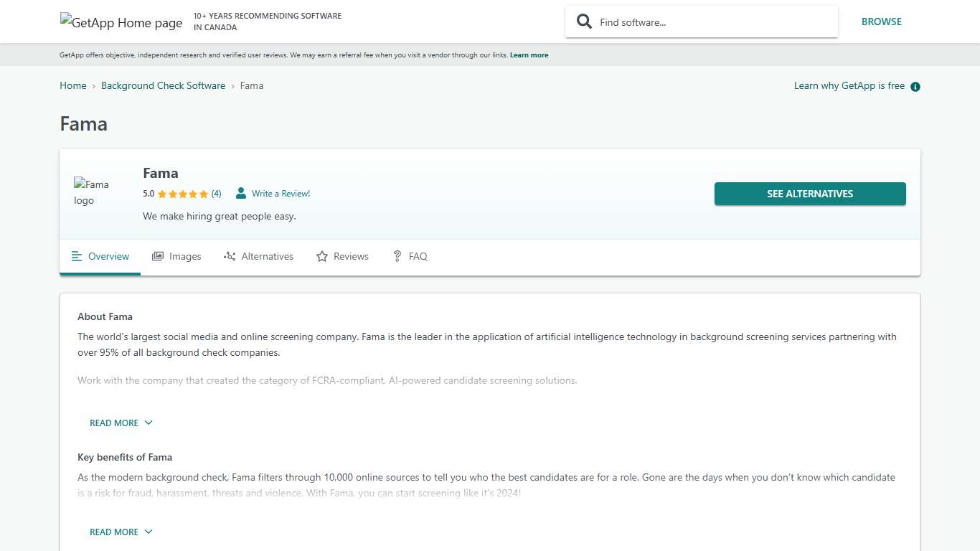Click the five-star rating stars
This screenshot has height=551, width=980.
tap(182, 194)
